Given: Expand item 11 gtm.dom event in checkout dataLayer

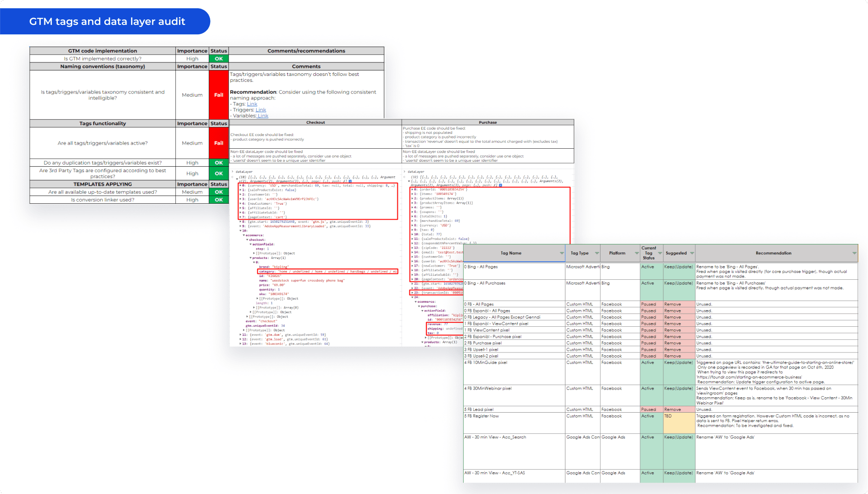Looking at the screenshot, I should (x=241, y=335).
